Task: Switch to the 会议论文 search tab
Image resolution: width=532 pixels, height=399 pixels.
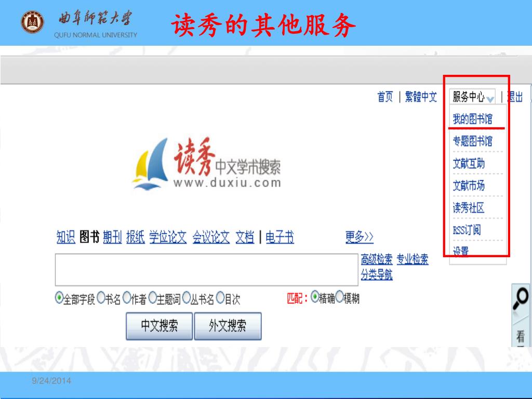Action: point(211,237)
